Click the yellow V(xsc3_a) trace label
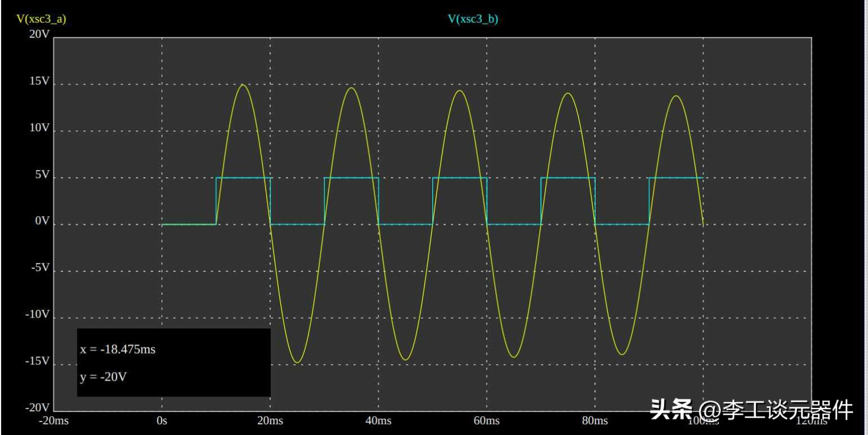Image resolution: width=868 pixels, height=435 pixels. point(41,19)
